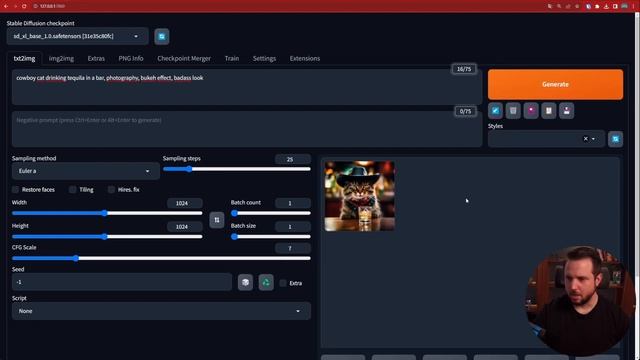Click the Height number field showing 1024

184,227
